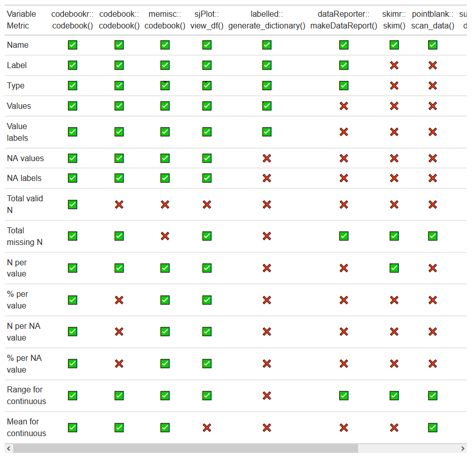Click the 'Total valid N' row label

(25, 204)
